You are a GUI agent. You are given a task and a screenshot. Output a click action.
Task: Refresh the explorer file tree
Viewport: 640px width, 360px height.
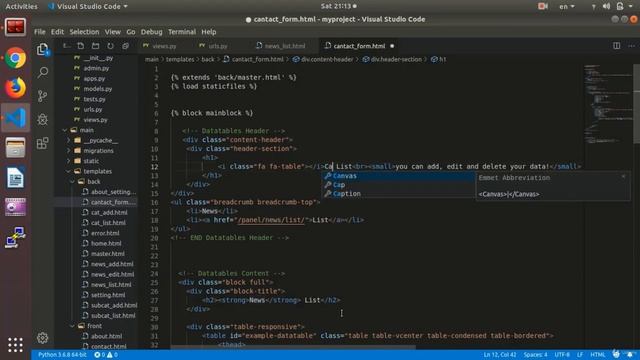point(110,46)
